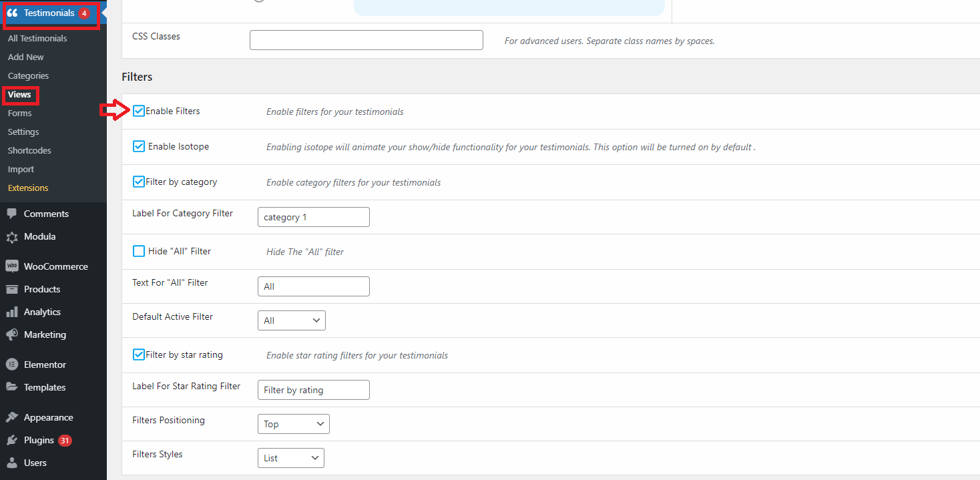Image resolution: width=980 pixels, height=480 pixels.
Task: Click the "Filters" section heading
Action: (137, 77)
